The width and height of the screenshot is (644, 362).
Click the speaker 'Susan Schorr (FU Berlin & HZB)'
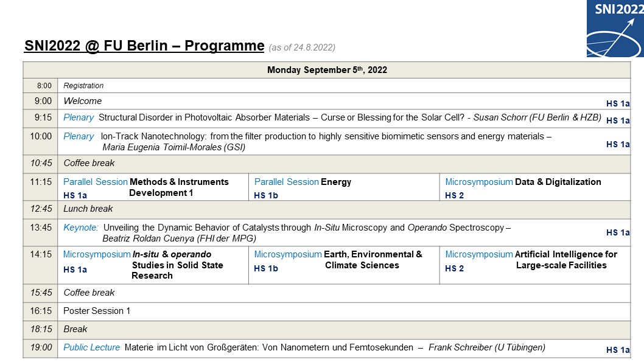click(x=537, y=117)
